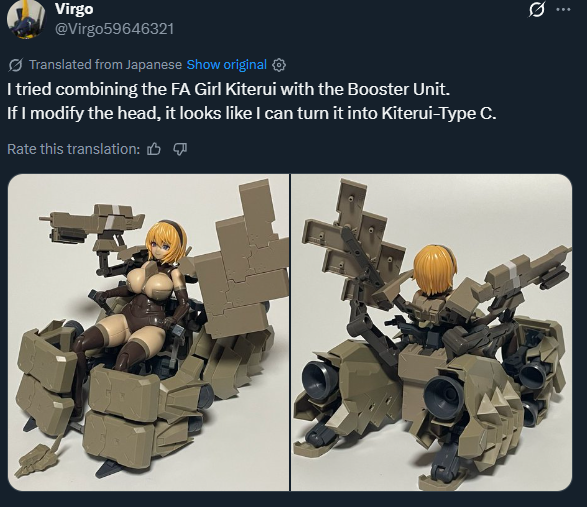Open right photo showing model's back view

click(x=432, y=333)
